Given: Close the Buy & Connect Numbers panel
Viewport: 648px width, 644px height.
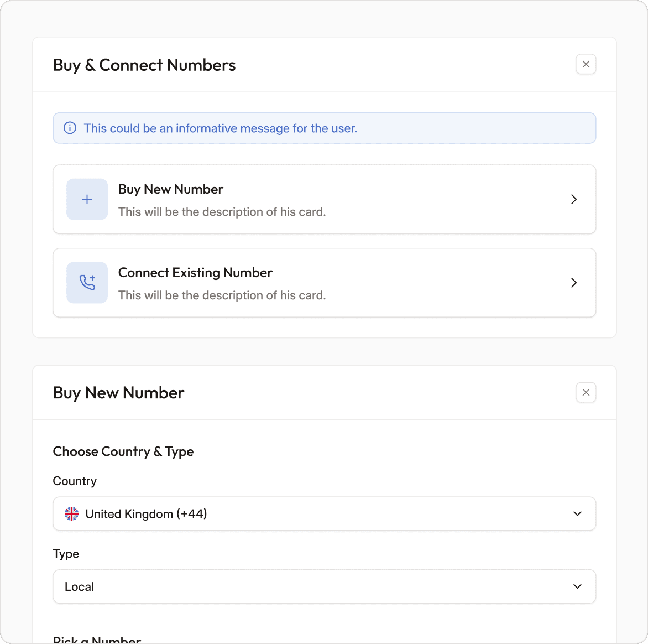Looking at the screenshot, I should pos(586,64).
